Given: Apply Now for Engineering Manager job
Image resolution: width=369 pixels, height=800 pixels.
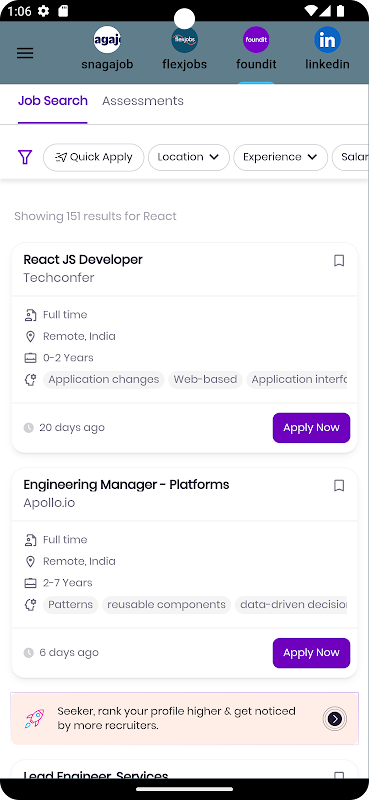Looking at the screenshot, I should (x=311, y=653).
